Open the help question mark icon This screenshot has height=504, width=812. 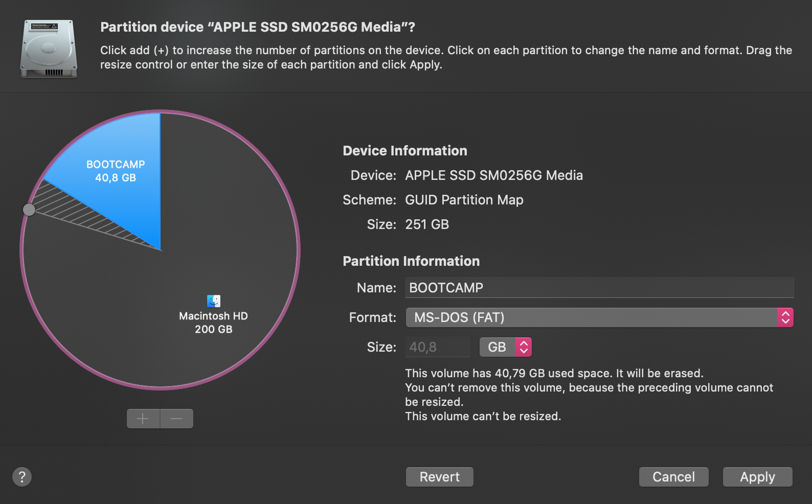21,476
